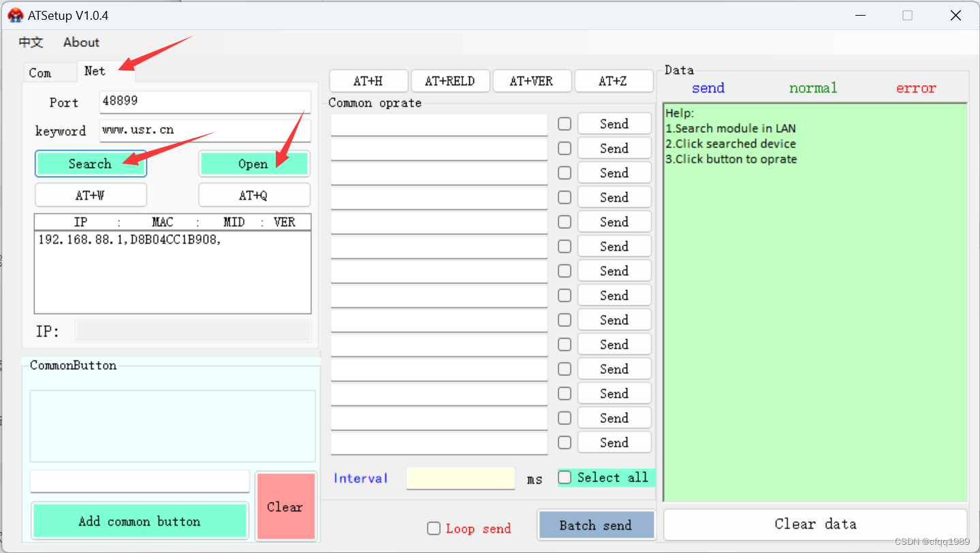Click Add common button
Image resolution: width=980 pixels, height=553 pixels.
[139, 520]
